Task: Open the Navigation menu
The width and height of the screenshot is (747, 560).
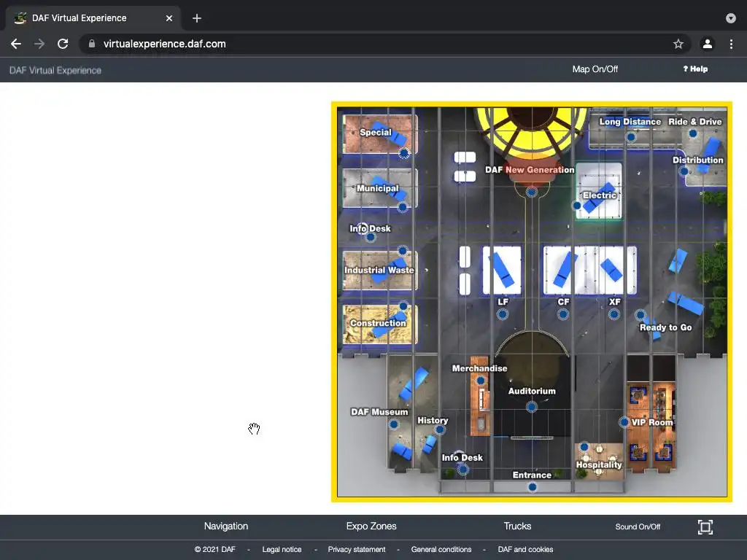Action: [226, 526]
